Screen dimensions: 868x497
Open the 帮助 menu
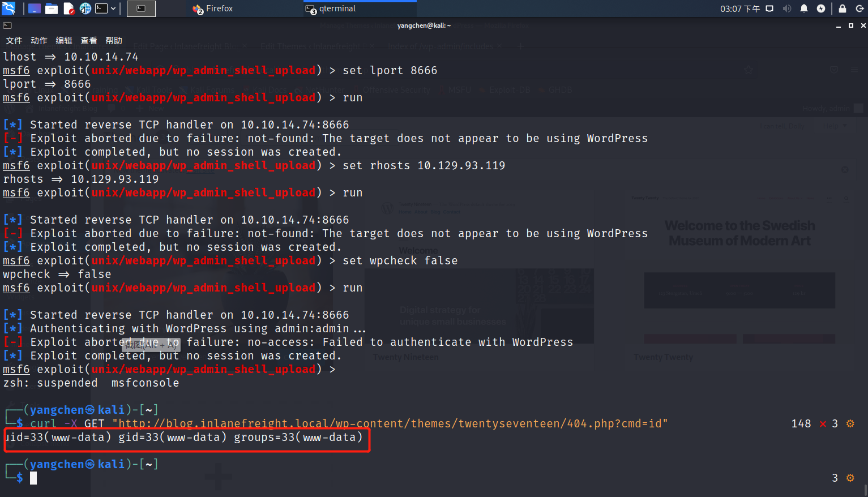coord(114,41)
